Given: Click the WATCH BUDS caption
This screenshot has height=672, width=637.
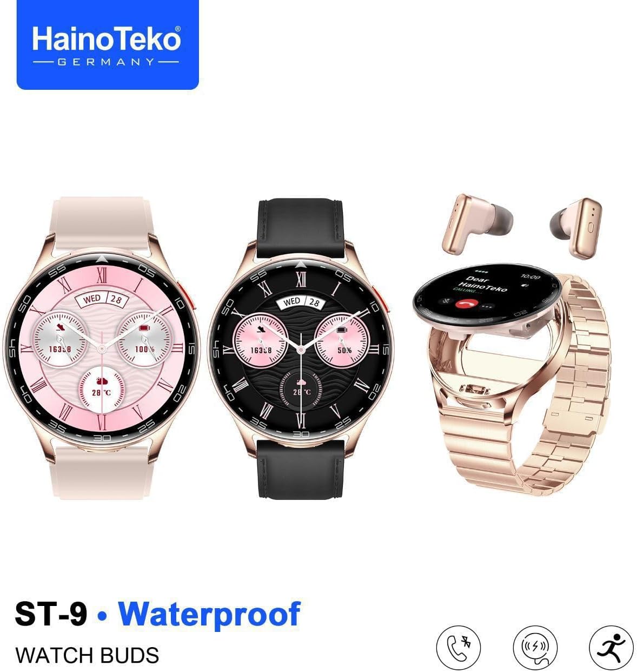Looking at the screenshot, I should [x=87, y=655].
